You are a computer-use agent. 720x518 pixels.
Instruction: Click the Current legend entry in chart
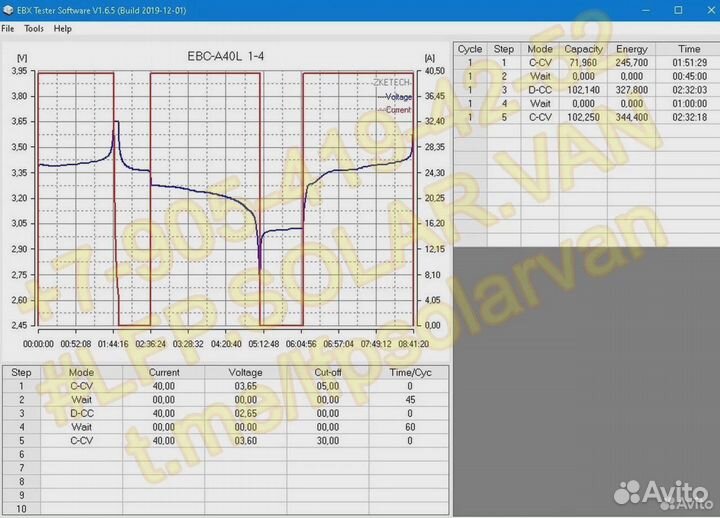(x=395, y=110)
